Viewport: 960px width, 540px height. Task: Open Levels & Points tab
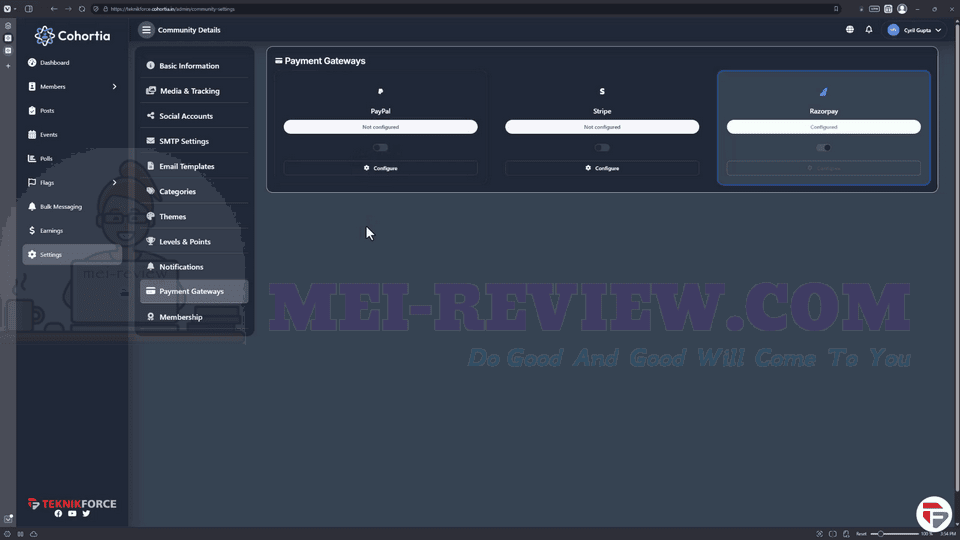[194, 241]
